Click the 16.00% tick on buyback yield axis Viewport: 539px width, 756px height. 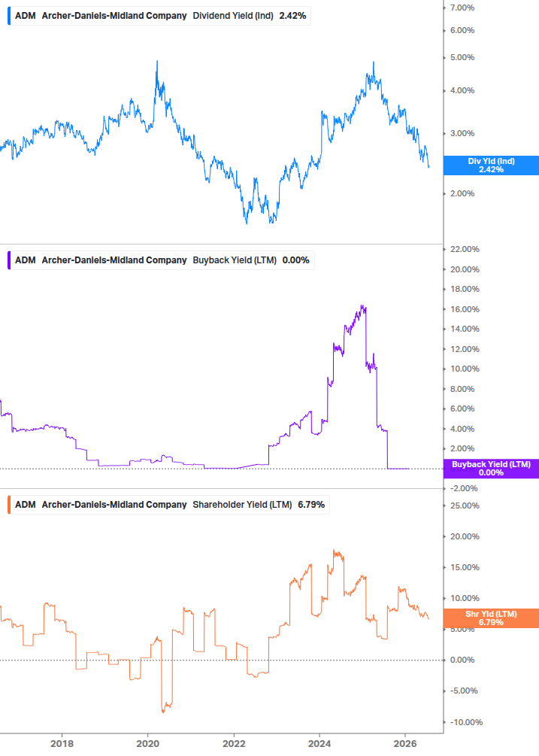465,309
